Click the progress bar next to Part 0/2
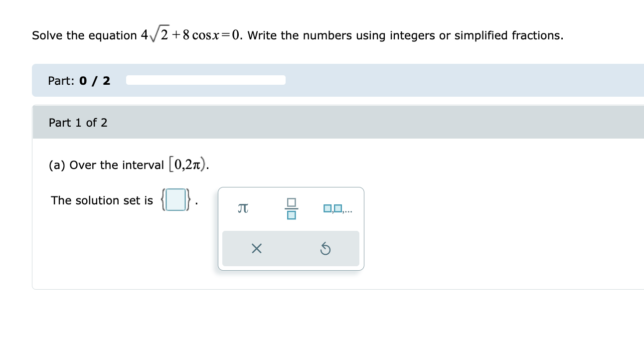644x339 pixels. (206, 80)
